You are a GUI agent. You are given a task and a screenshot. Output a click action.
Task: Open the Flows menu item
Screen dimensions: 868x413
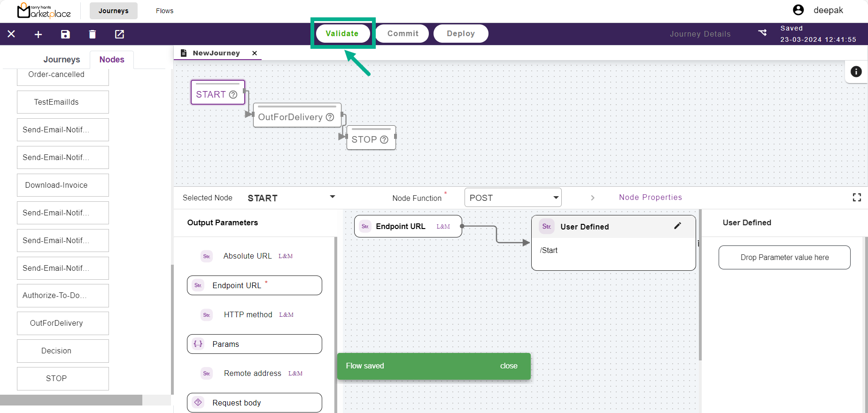tap(164, 11)
